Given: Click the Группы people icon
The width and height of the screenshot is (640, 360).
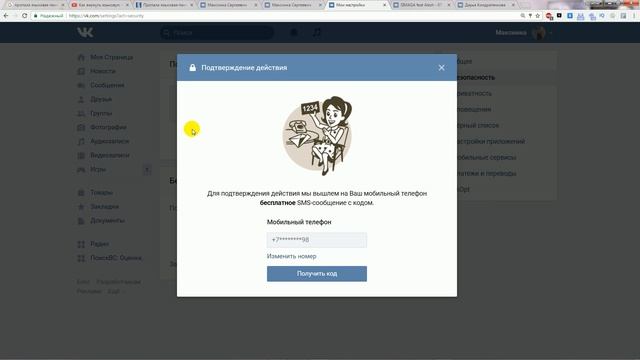Looking at the screenshot, I should pos(81,113).
